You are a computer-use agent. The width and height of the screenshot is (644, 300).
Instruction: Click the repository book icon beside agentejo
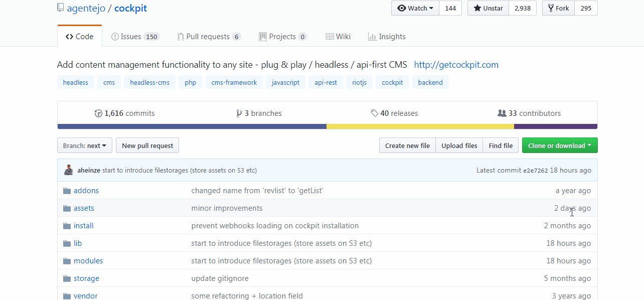pyautogui.click(x=61, y=9)
